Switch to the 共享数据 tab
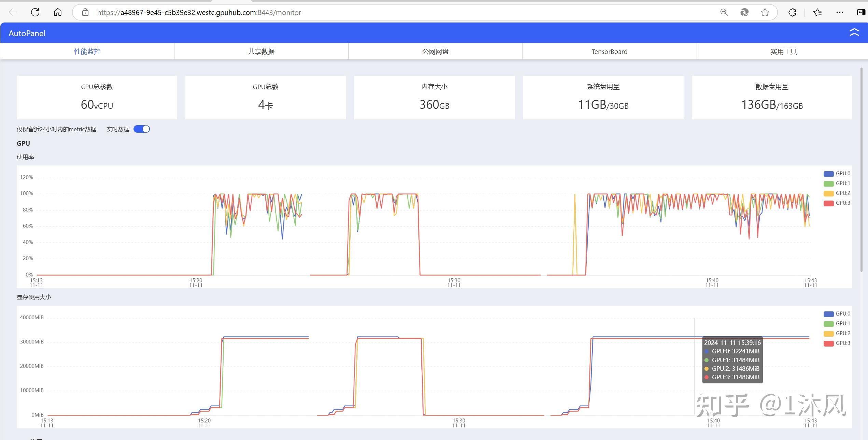The width and height of the screenshot is (868, 440). pos(261,52)
